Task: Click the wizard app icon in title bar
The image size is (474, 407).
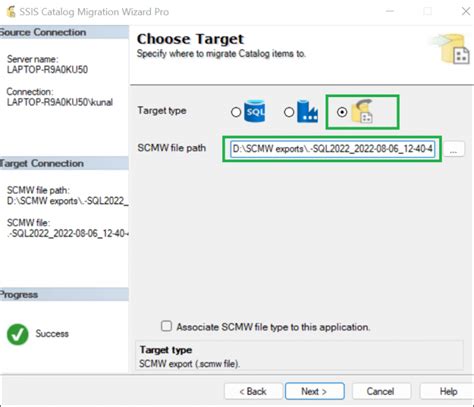Action: pyautogui.click(x=11, y=12)
